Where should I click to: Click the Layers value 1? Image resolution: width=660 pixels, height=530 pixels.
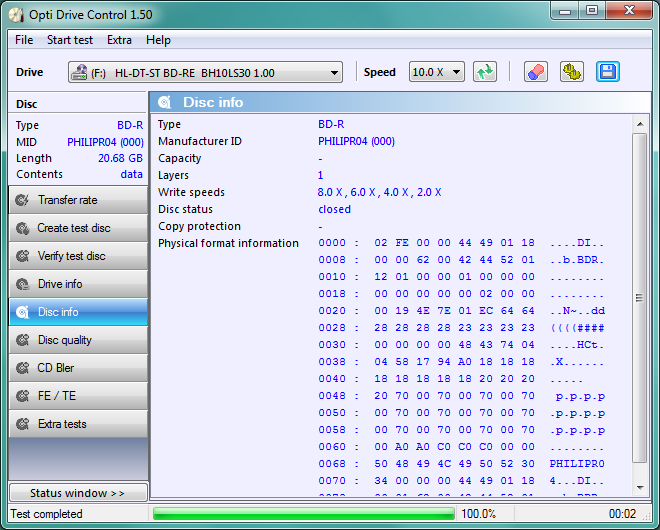(320, 175)
